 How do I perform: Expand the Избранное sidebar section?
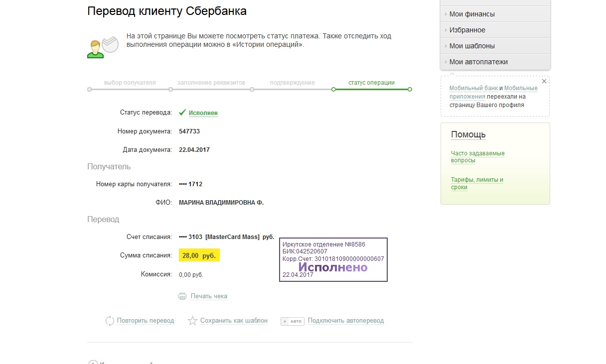click(x=467, y=30)
